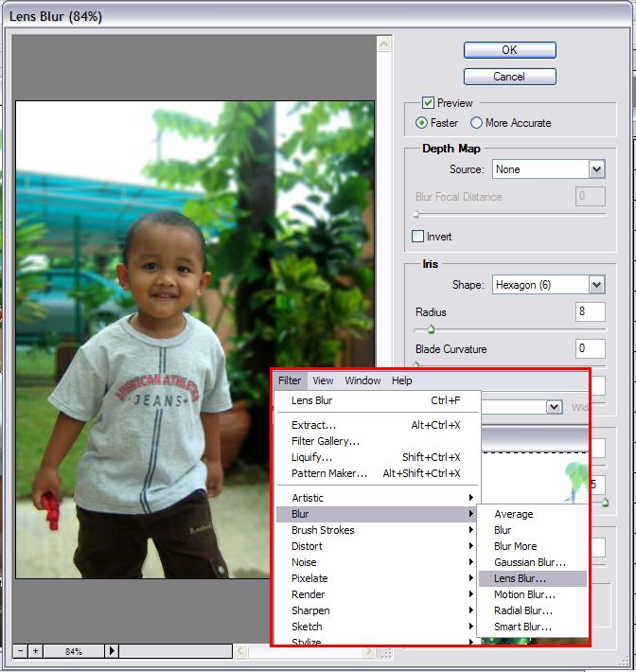Toggle the Preview checkbox
Image resolution: width=636 pixels, height=672 pixels.
pyautogui.click(x=428, y=103)
